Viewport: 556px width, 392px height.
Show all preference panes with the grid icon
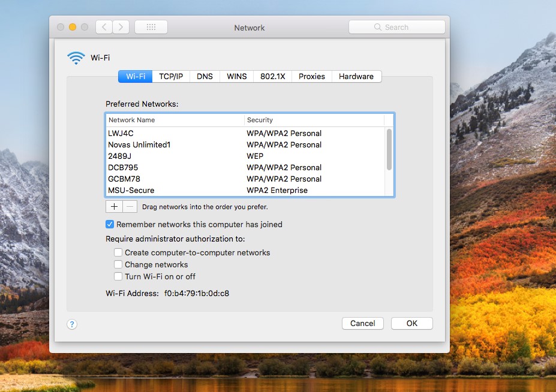point(151,26)
